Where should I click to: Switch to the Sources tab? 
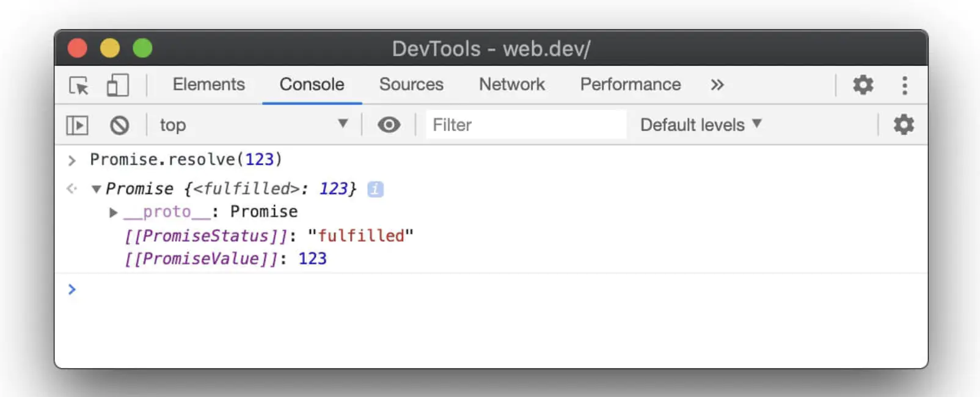click(x=411, y=84)
